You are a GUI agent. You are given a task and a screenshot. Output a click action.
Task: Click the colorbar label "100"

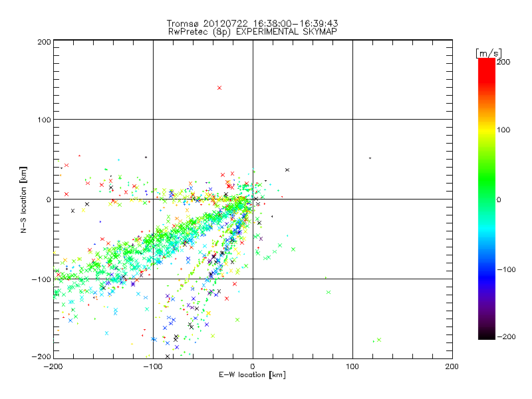pyautogui.click(x=503, y=130)
